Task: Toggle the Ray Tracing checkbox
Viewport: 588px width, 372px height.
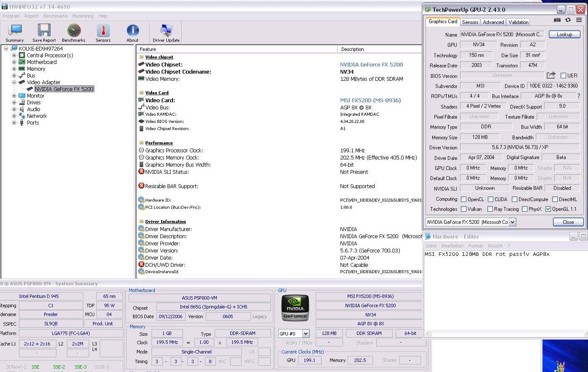Action: point(490,209)
